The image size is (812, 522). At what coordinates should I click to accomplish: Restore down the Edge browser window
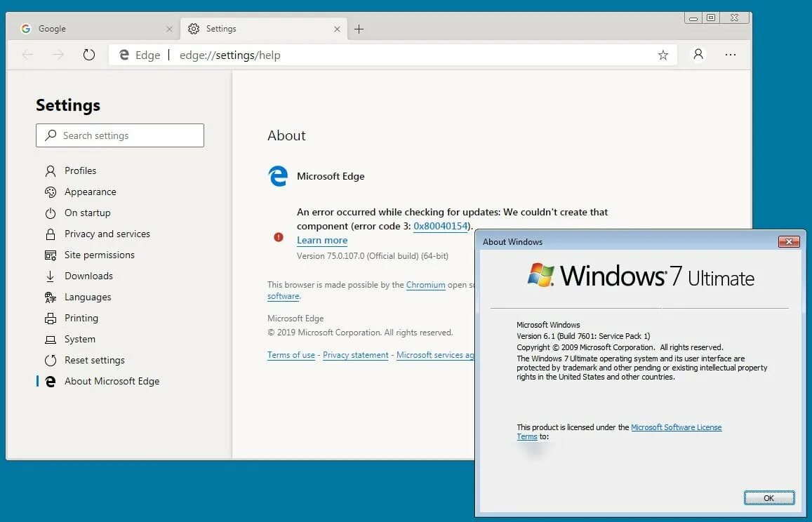click(711, 18)
